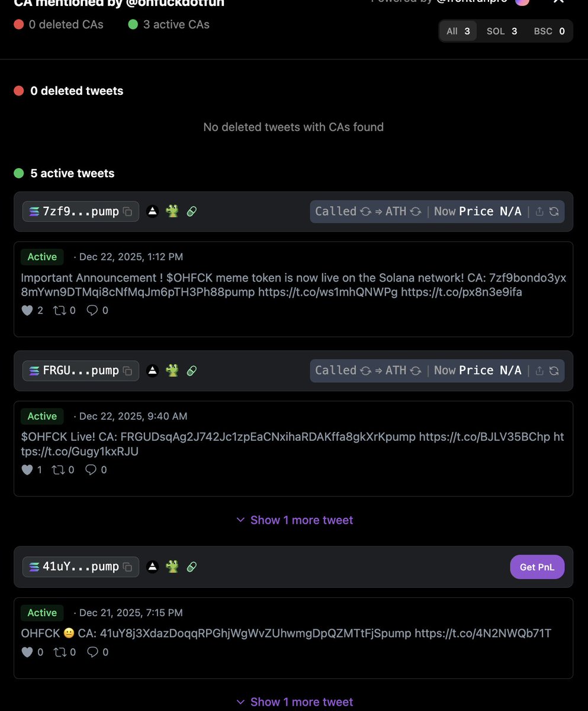Refresh Called price for 7zf9...pump

pyautogui.click(x=366, y=212)
